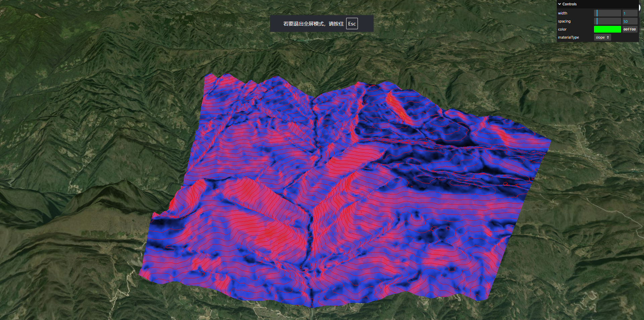Click the width value field showing 1
The image size is (644, 320).
630,13
